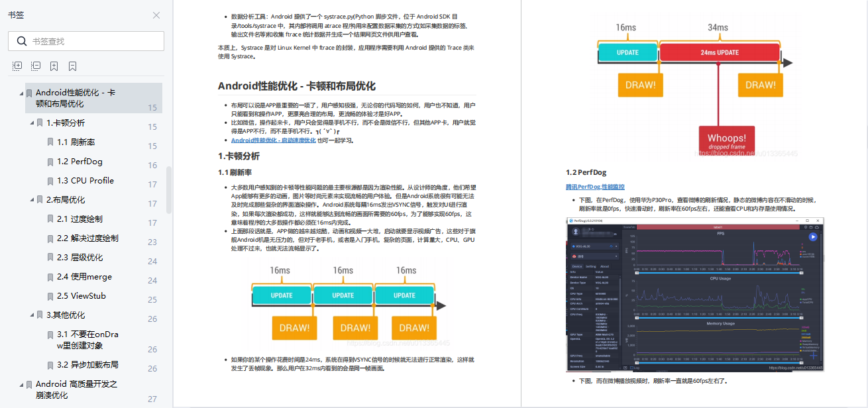Click the bookmark icon beside 2.3 层级优化

click(x=50, y=258)
